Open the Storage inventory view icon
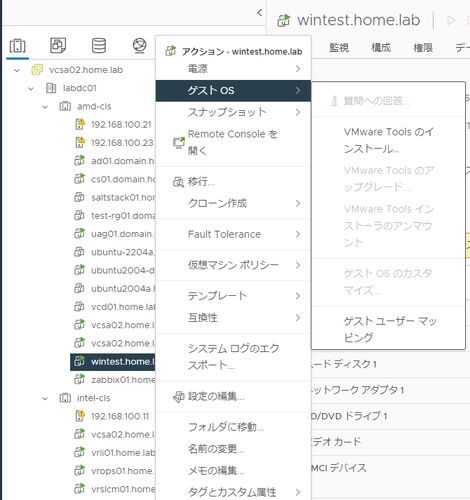 [x=99, y=45]
